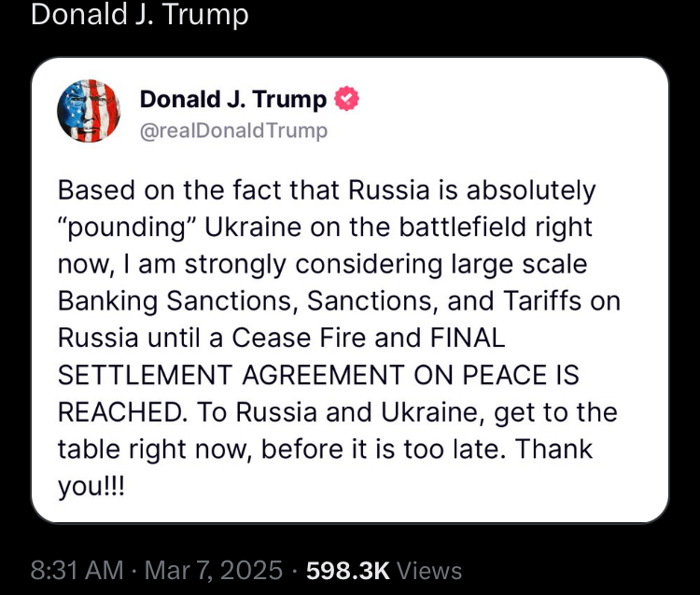The image size is (700, 595).
Task: Open the @realDonaldTrump handle
Action: 233,131
